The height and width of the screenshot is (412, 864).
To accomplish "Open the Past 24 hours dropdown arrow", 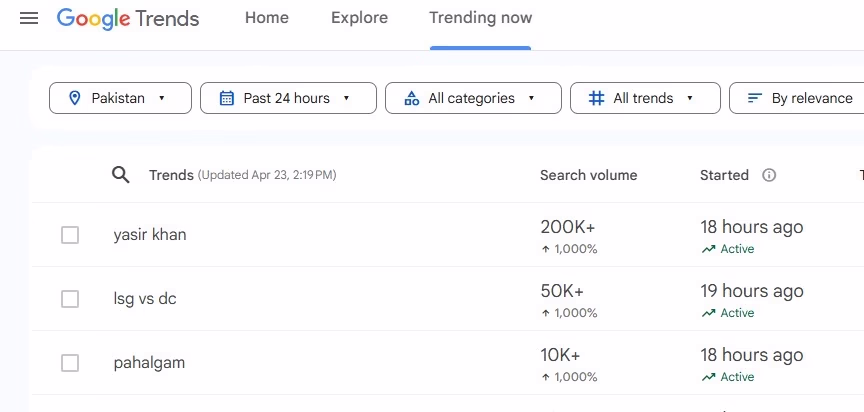I will pos(346,98).
